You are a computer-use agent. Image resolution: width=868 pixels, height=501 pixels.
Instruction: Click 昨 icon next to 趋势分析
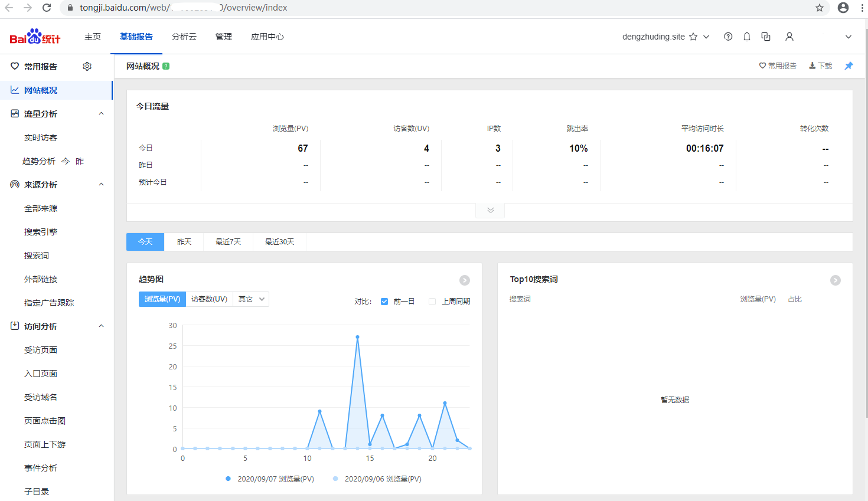pyautogui.click(x=80, y=161)
